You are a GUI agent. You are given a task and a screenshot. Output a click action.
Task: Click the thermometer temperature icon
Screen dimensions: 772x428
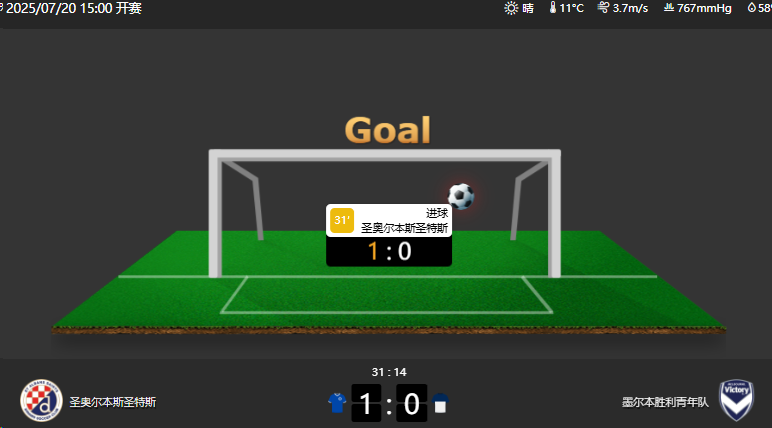[x=553, y=7]
